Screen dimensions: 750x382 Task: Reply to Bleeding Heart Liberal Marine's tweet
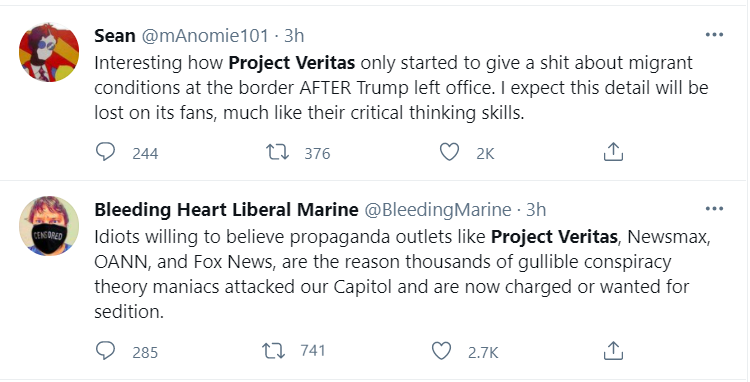pyautogui.click(x=105, y=351)
